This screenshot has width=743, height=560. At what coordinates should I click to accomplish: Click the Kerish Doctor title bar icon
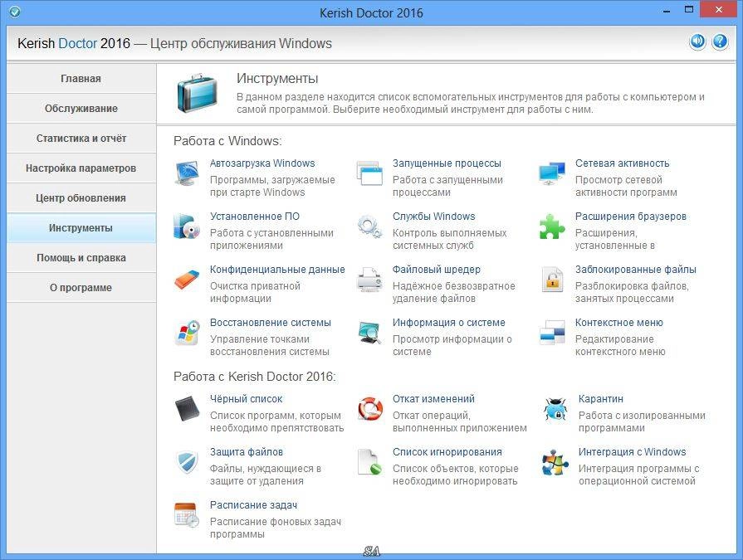click(x=15, y=12)
